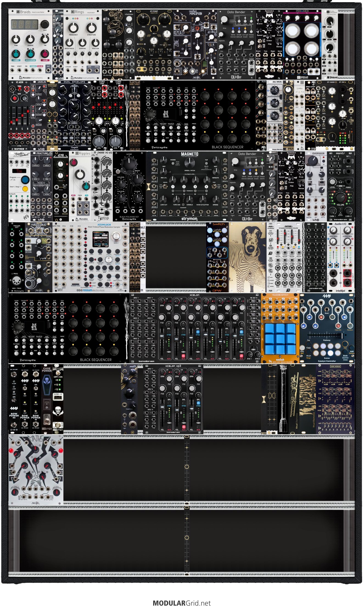Click the Assimil8or waveform screen
Screen dimensions: 364x609
pyautogui.click(x=101, y=239)
